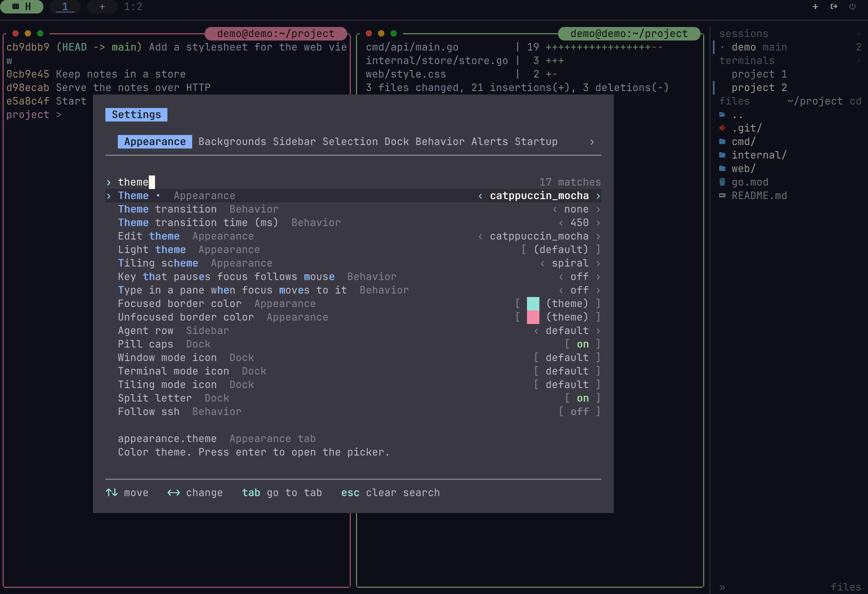This screenshot has width=868, height=594.
Task: Click the README.md file icon
Action: (x=722, y=195)
